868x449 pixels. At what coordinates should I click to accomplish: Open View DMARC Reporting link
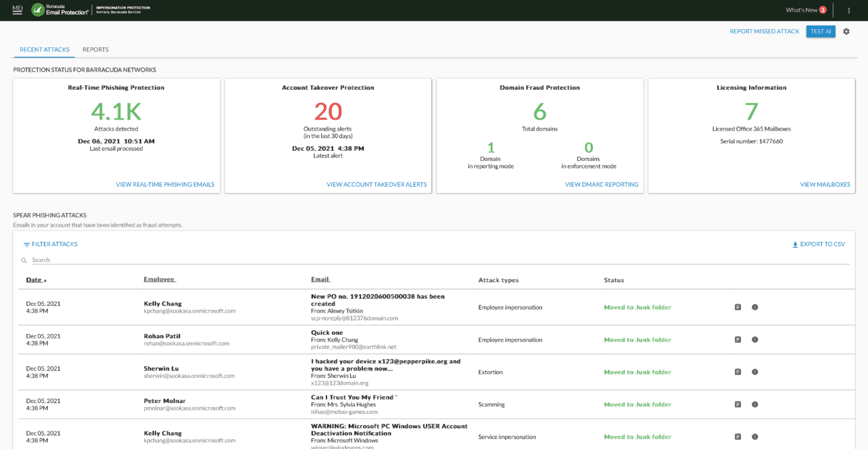(x=602, y=185)
